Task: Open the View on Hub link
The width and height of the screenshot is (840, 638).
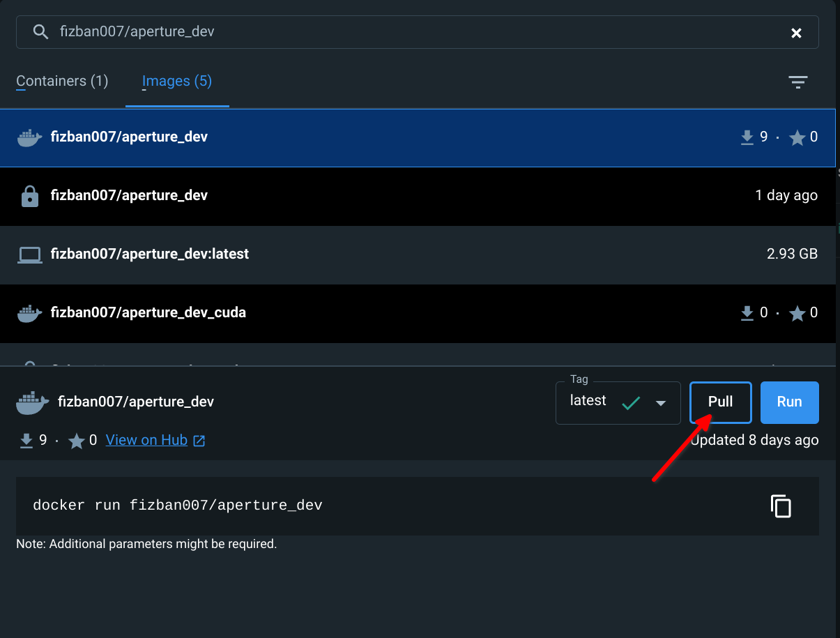Action: (146, 440)
